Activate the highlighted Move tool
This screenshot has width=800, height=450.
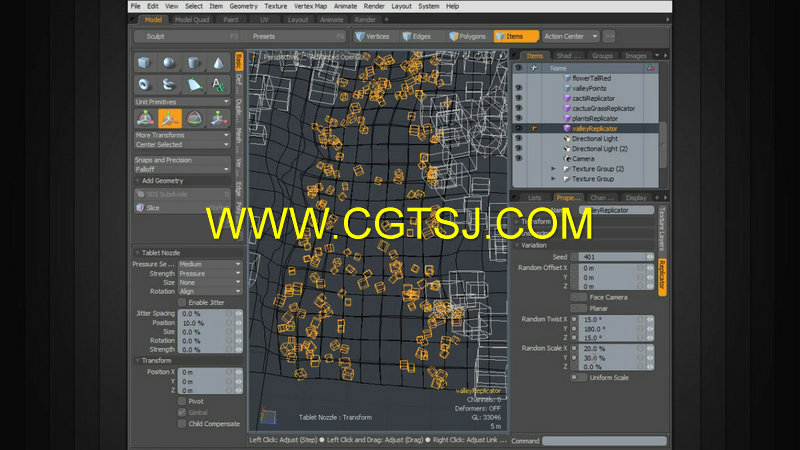169,118
